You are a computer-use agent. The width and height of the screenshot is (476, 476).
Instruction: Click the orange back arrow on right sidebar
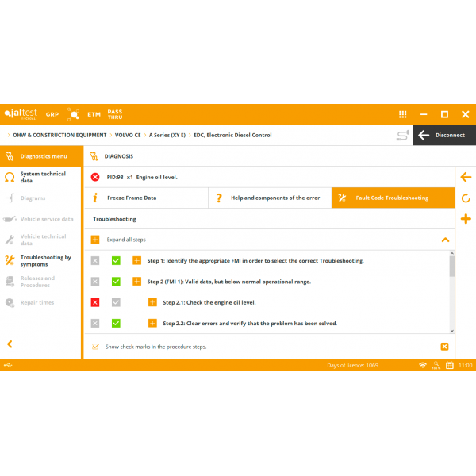click(x=466, y=177)
